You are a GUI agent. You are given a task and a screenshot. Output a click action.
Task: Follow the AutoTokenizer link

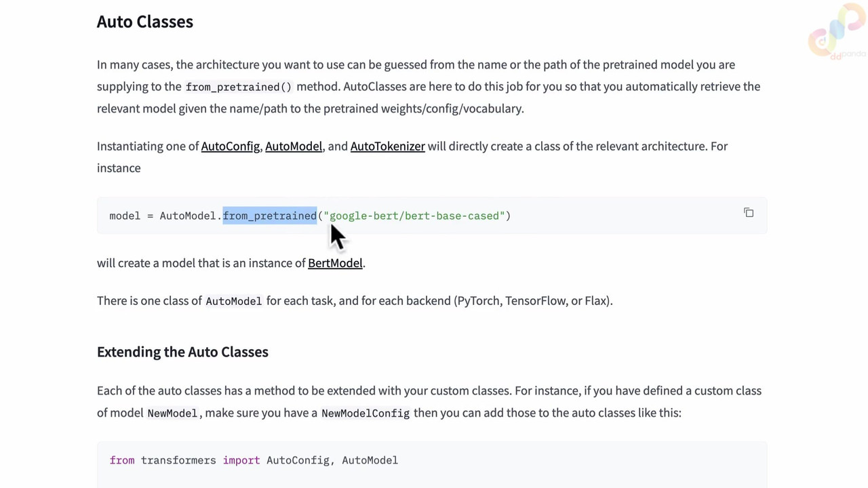coord(388,146)
